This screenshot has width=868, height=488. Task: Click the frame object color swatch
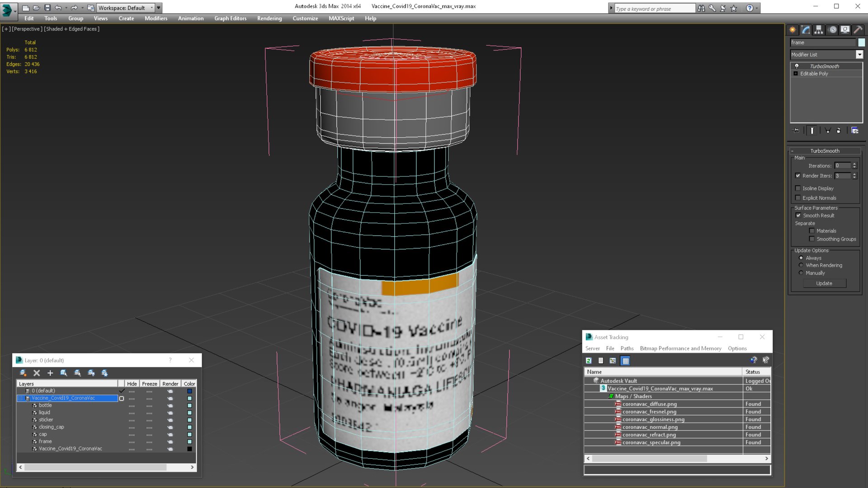click(861, 42)
